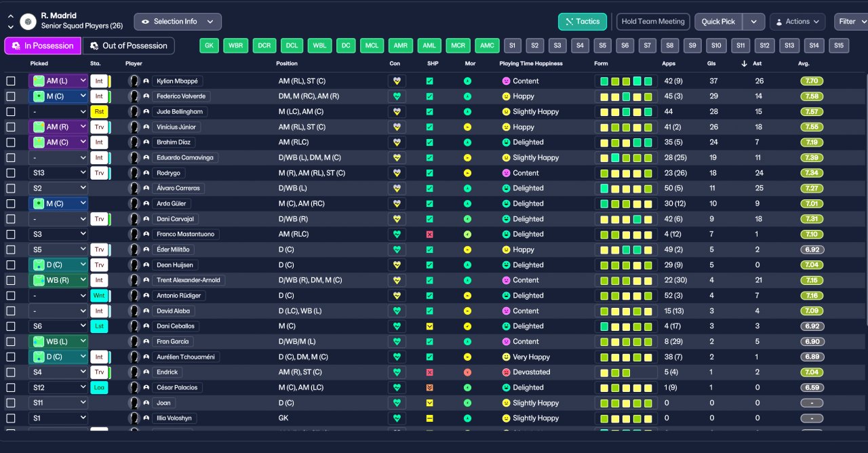Open the Selection Info dropdown
Screen dimensions: 868x453
pyautogui.click(x=178, y=22)
